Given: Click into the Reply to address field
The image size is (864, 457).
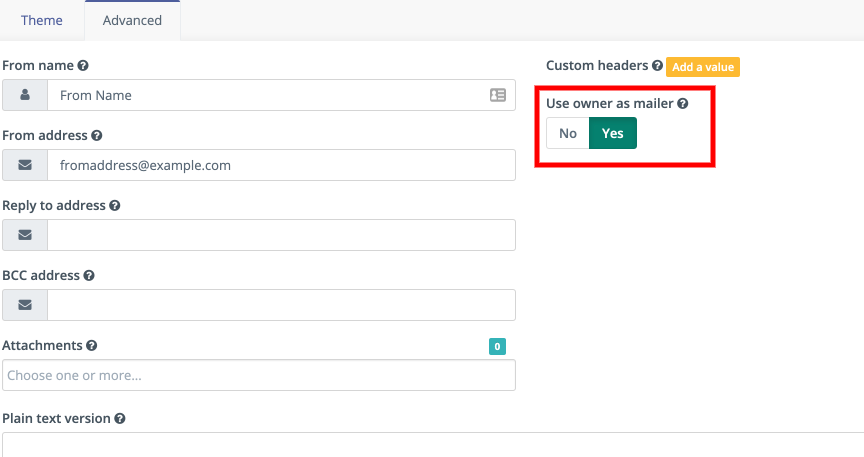Looking at the screenshot, I should point(281,236).
